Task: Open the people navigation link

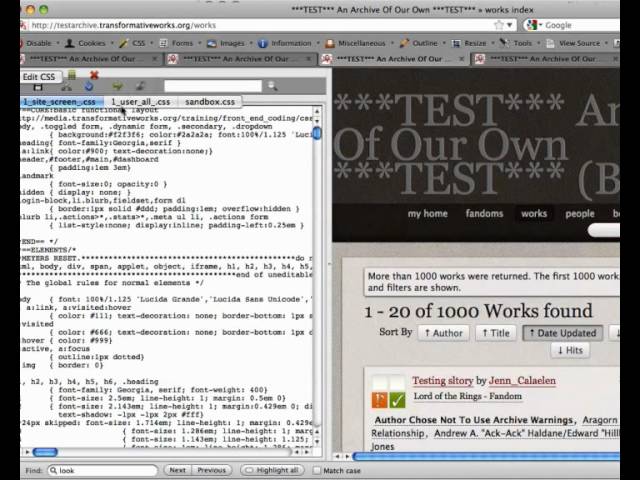Action: point(580,213)
